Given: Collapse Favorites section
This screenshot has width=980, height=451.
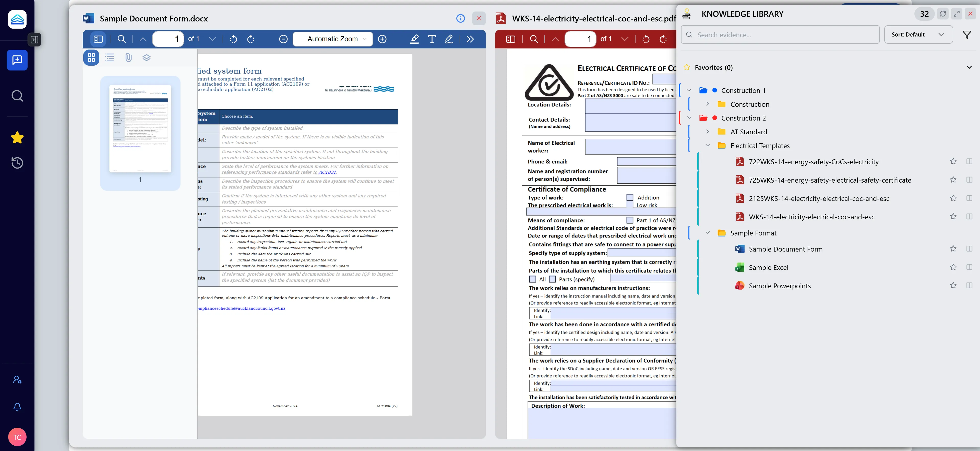Looking at the screenshot, I should (x=969, y=67).
